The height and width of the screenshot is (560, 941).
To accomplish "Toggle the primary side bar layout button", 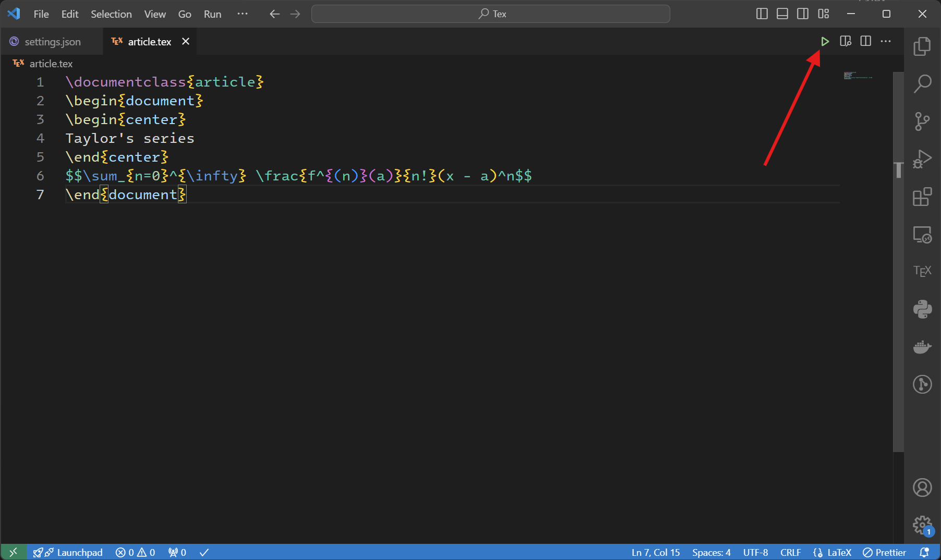I will [x=762, y=14].
